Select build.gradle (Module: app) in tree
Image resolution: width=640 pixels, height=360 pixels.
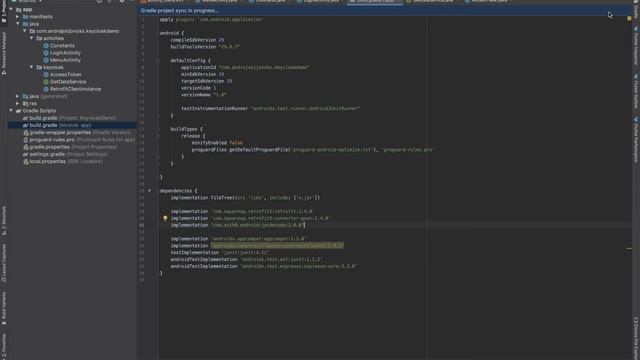point(72,125)
